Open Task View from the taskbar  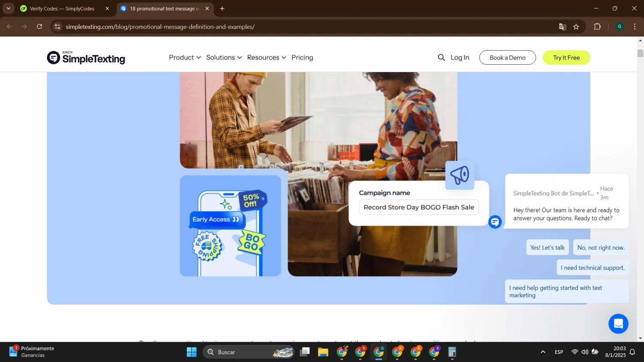[x=305, y=352]
